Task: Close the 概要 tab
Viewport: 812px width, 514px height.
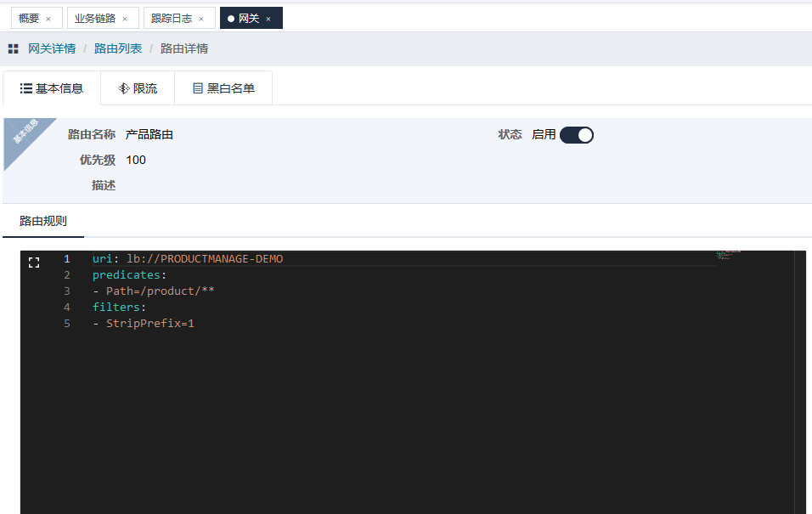Action: [48, 19]
